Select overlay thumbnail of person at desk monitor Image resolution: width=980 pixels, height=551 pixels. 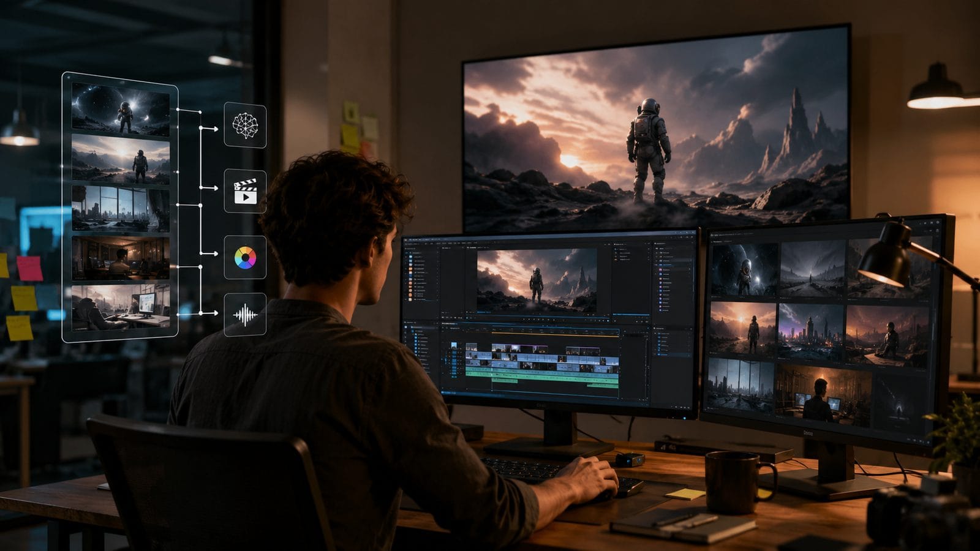coord(121,307)
